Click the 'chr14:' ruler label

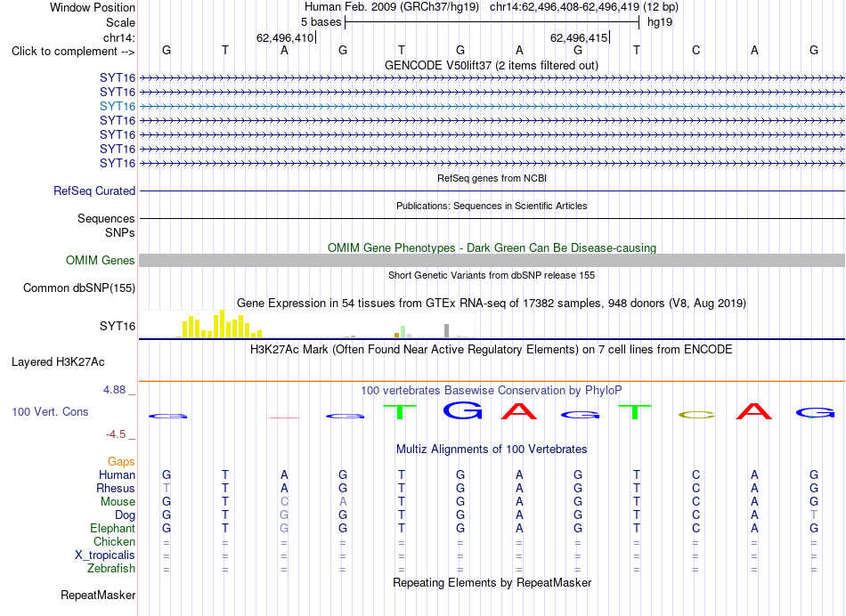118,37
